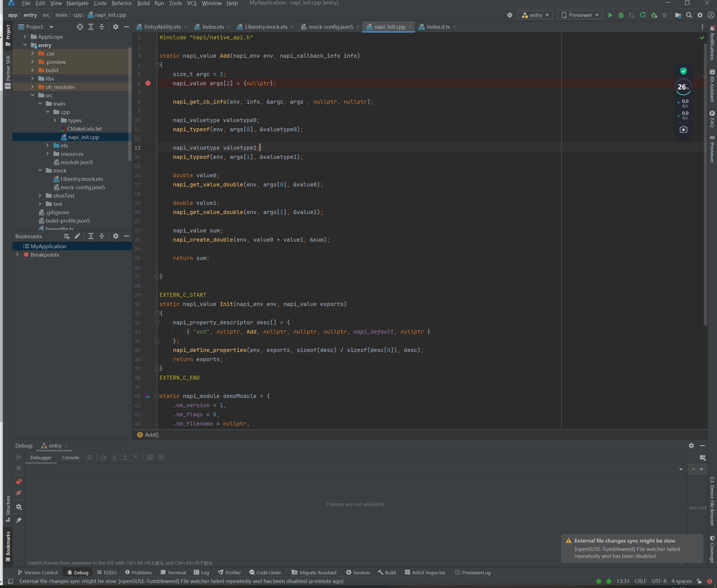717x588 pixels.
Task: Open Project panel options gear
Action: point(116,27)
